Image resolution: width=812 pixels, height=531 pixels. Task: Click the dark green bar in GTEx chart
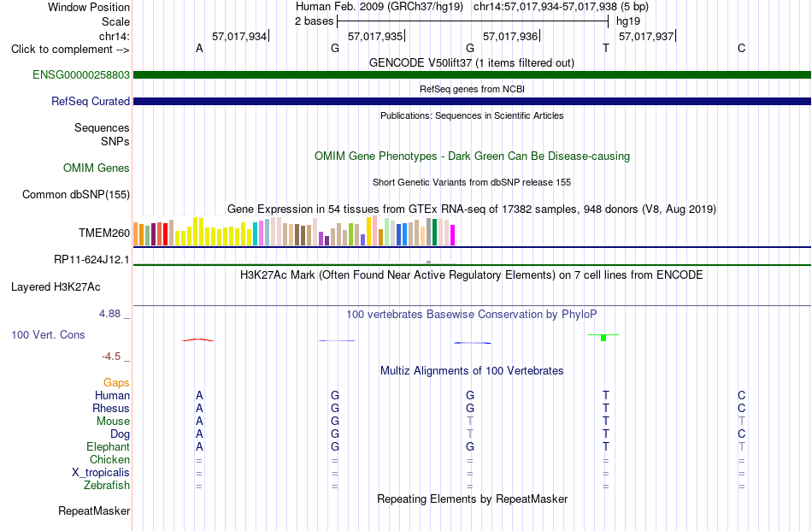click(x=434, y=232)
